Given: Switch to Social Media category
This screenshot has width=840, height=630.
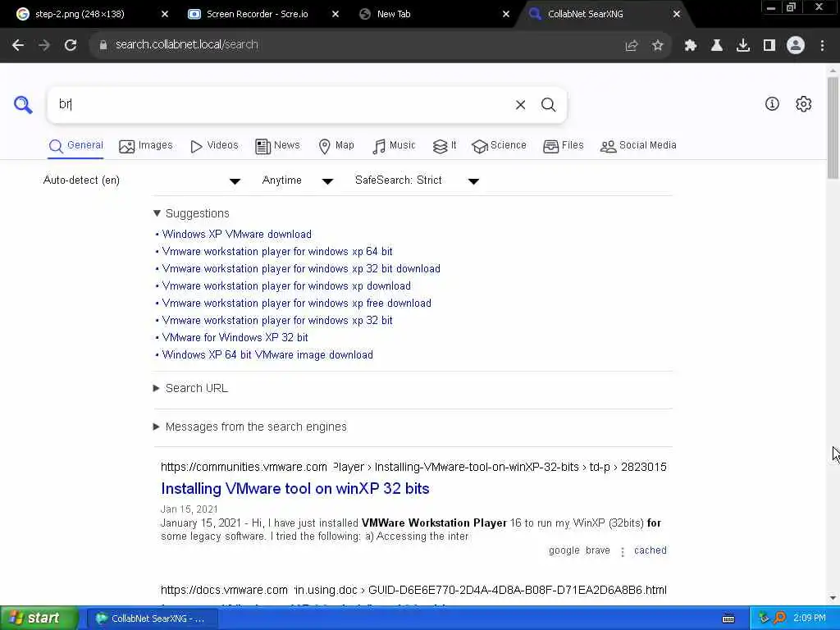Looking at the screenshot, I should click(638, 146).
